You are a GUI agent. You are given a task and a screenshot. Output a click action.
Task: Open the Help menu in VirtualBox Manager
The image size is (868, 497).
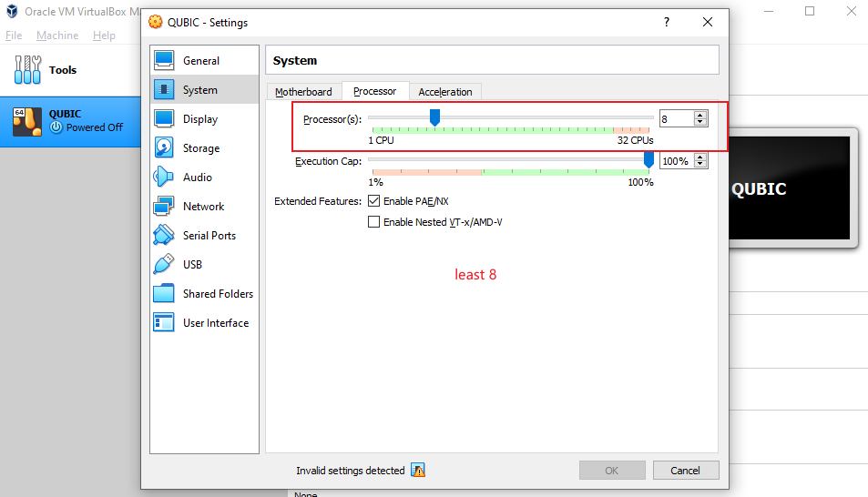tap(104, 35)
